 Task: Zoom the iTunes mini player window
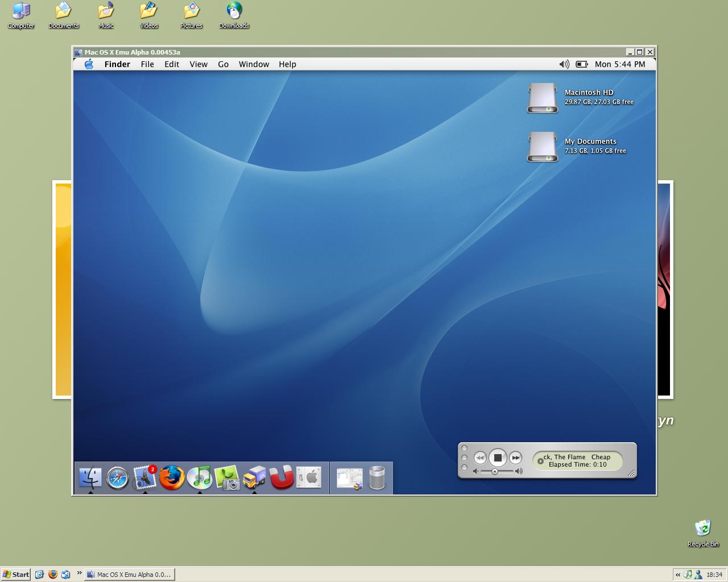464,467
